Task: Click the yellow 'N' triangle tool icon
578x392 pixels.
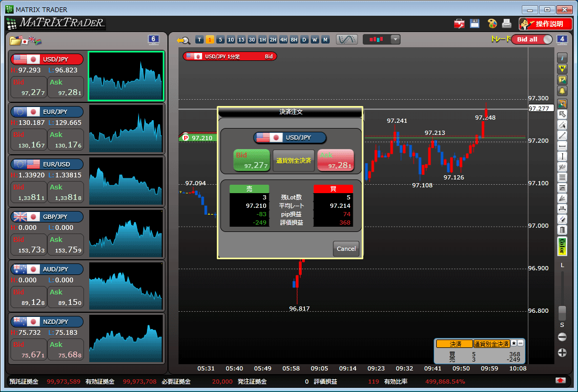Action: [x=562, y=69]
